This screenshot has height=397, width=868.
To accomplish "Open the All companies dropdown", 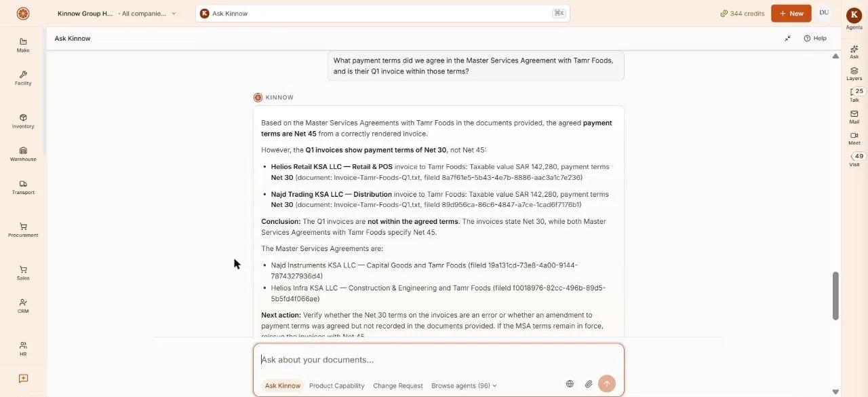I will 147,14.
